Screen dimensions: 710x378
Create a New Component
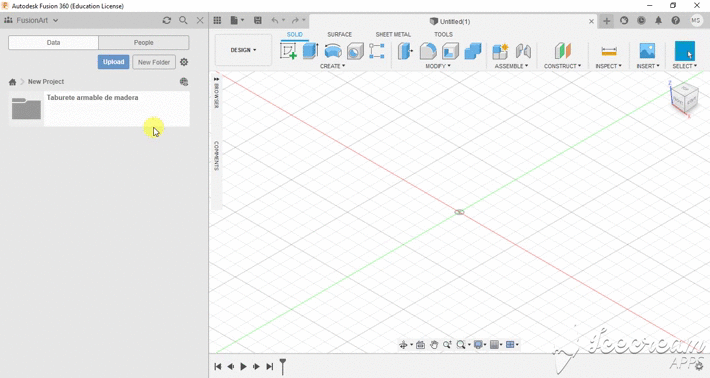tap(500, 51)
